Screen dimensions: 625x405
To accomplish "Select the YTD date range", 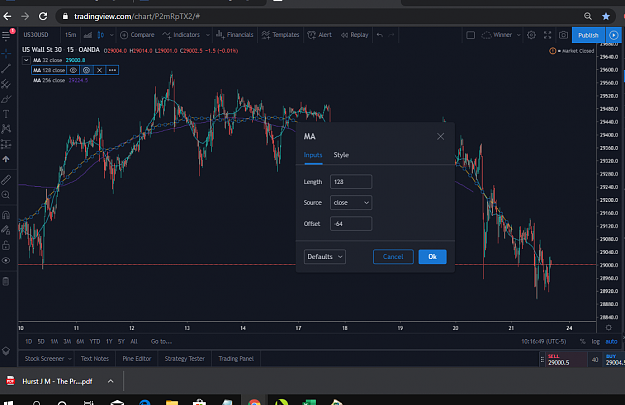I will (x=95, y=342).
